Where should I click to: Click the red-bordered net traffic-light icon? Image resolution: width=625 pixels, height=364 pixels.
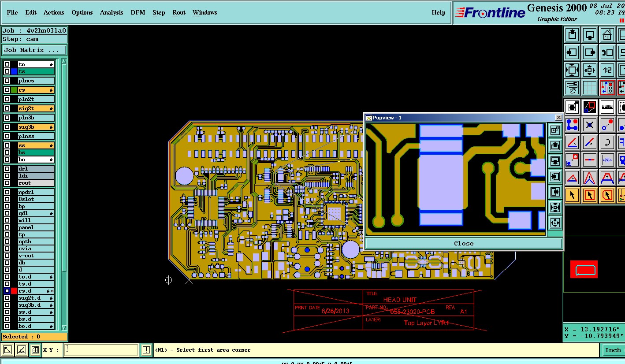(607, 88)
